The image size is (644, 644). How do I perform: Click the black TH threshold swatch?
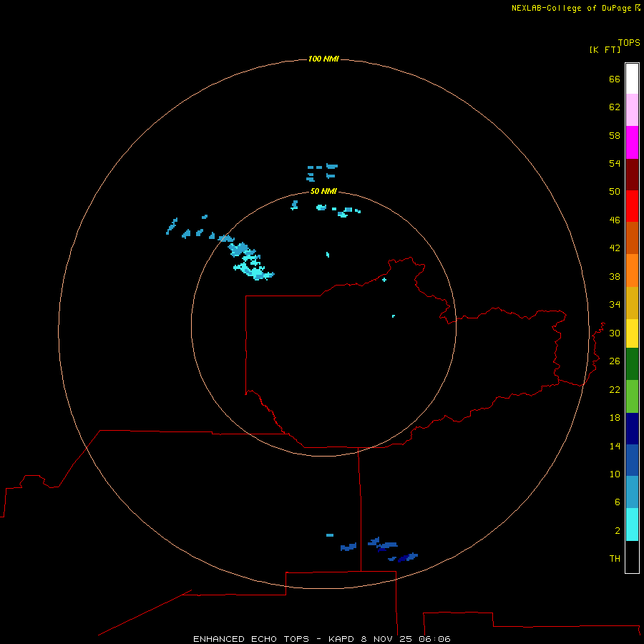pos(632,557)
